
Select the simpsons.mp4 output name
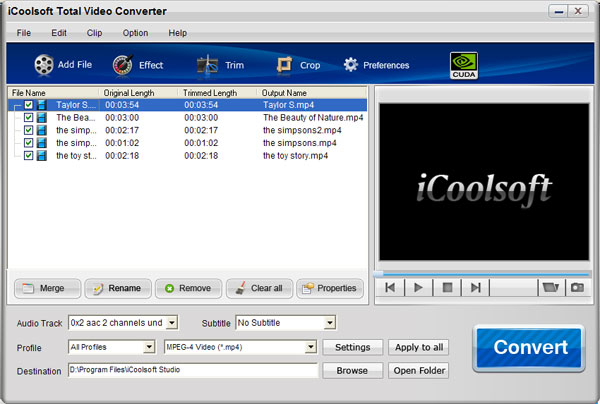pos(300,143)
